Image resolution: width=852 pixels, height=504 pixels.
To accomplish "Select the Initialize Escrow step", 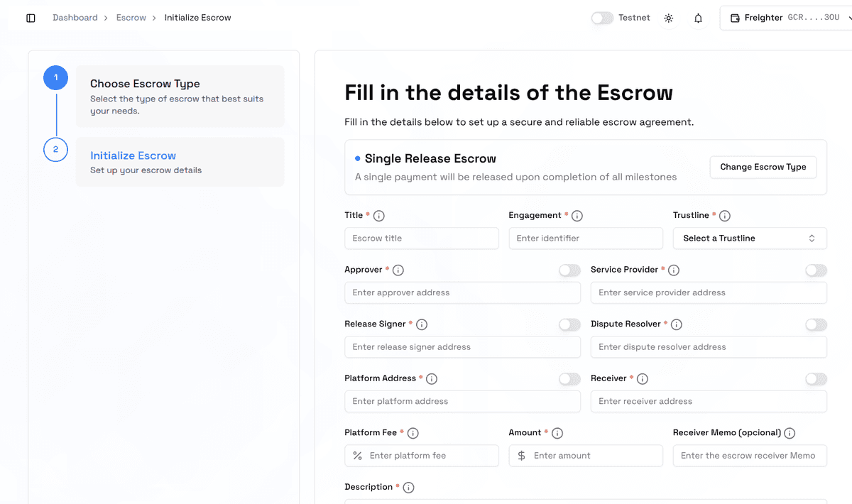I will 133,155.
